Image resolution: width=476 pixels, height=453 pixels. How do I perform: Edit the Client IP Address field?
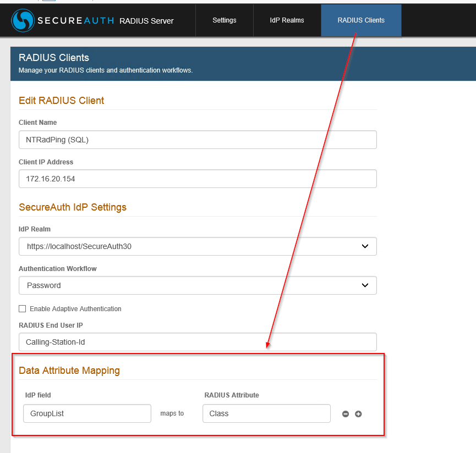click(x=198, y=179)
